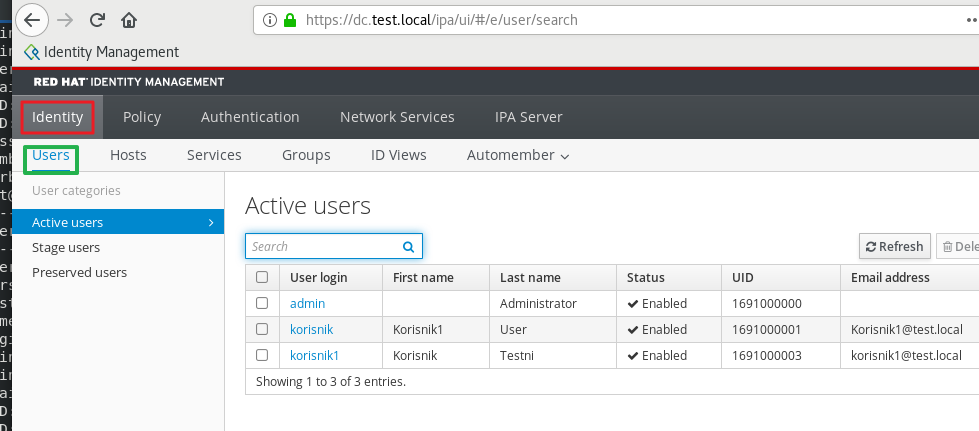Open the Identity main menu
This screenshot has width=979, height=431.
57,117
